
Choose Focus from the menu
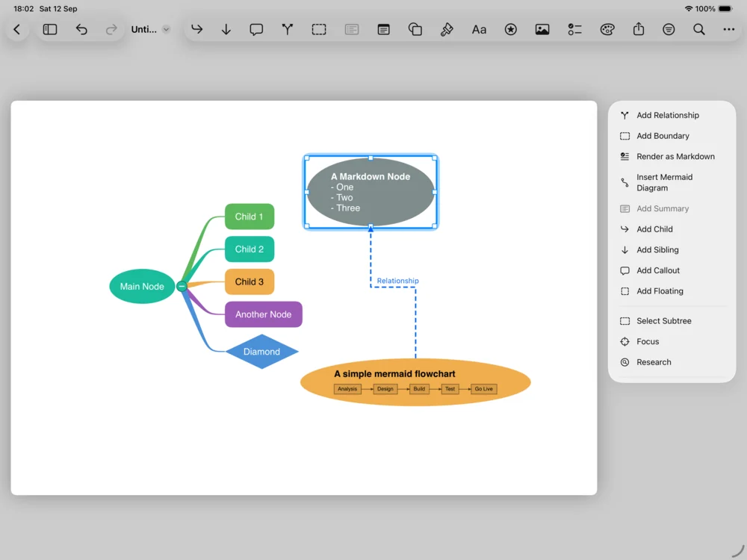(672, 341)
